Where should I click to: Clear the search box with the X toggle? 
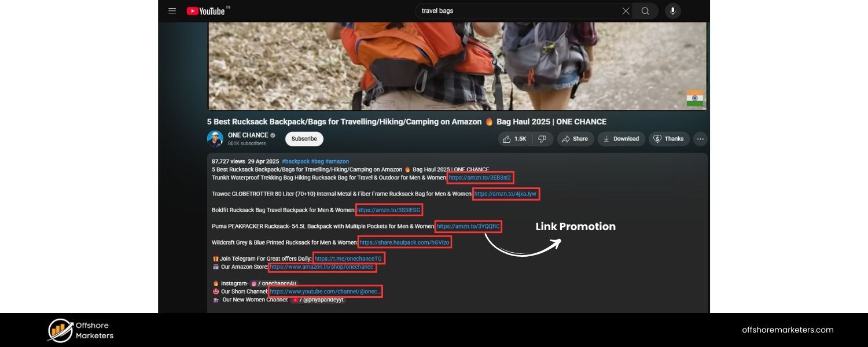pos(625,10)
